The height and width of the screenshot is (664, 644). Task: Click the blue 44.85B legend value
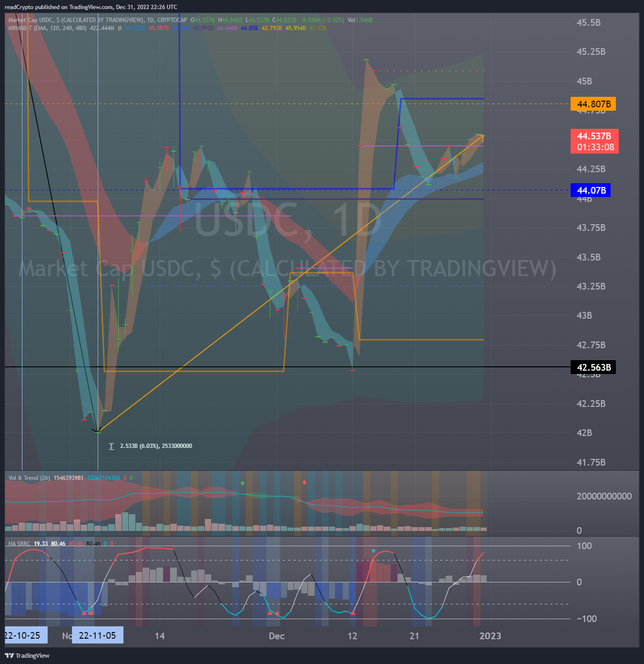249,28
